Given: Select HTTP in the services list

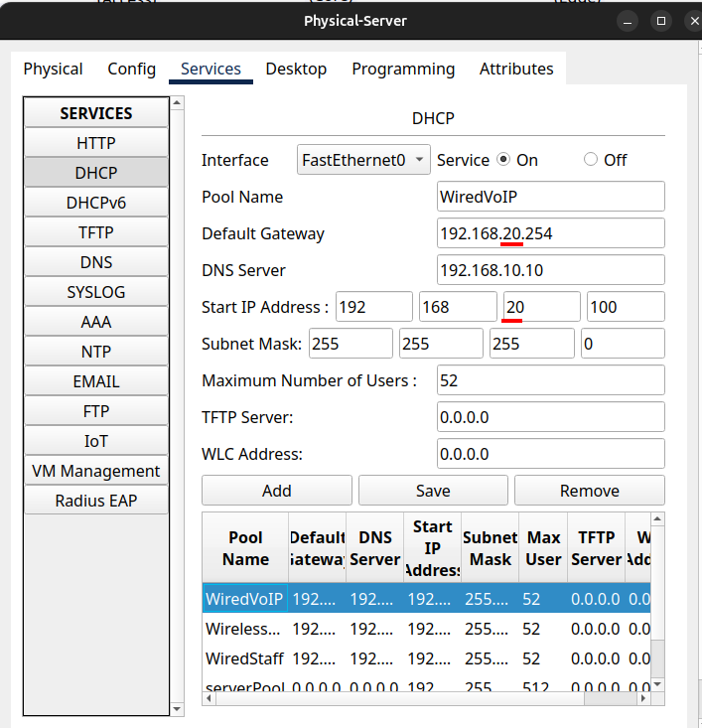Looking at the screenshot, I should coord(96,143).
